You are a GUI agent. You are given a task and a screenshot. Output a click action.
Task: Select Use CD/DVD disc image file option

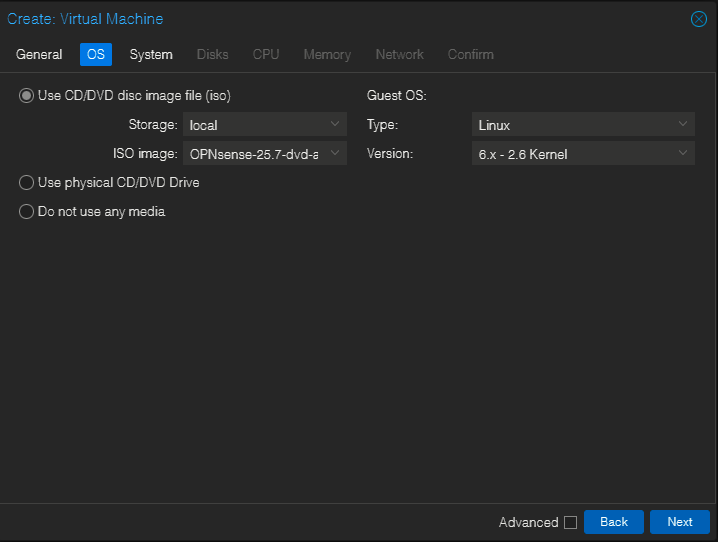[26, 96]
